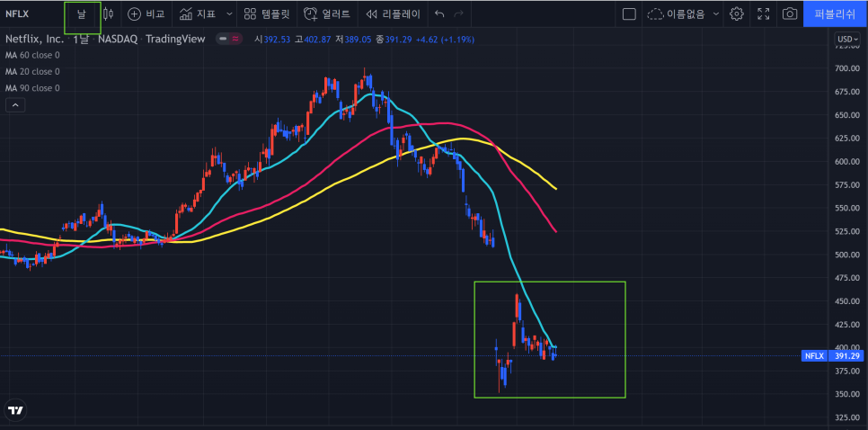This screenshot has width=868, height=430.
Task: Click the 비교 compare symbol button
Action: (146, 14)
